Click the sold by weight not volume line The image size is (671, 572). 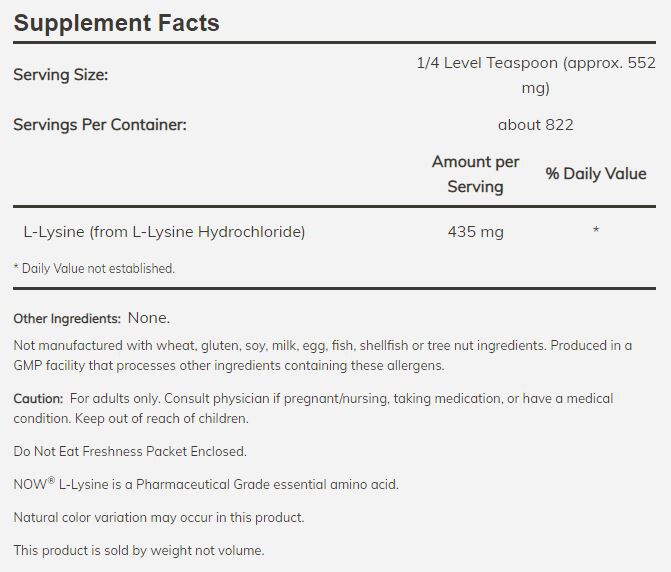pos(138,551)
